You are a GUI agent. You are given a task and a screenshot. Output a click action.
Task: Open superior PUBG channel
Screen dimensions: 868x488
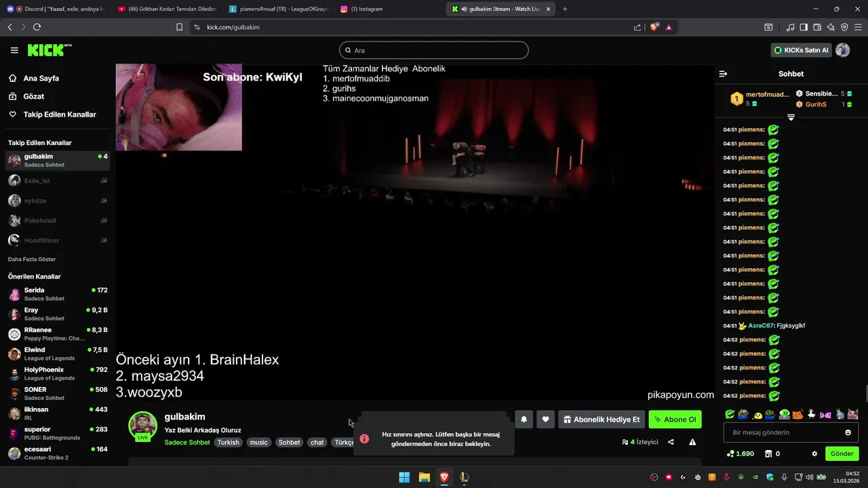tap(58, 433)
